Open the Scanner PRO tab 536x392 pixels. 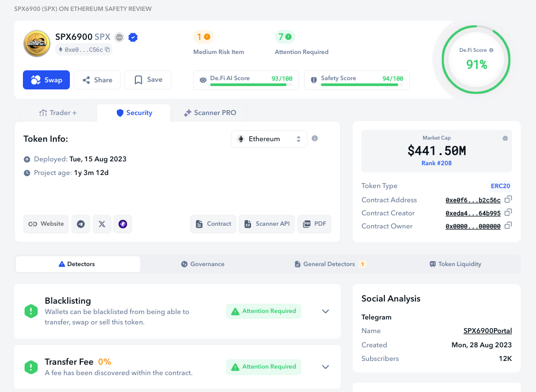tap(210, 113)
